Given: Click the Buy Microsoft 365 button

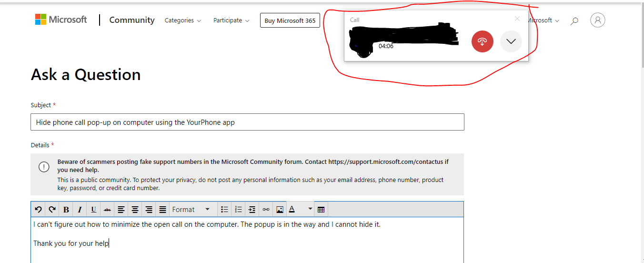Looking at the screenshot, I should (290, 20).
